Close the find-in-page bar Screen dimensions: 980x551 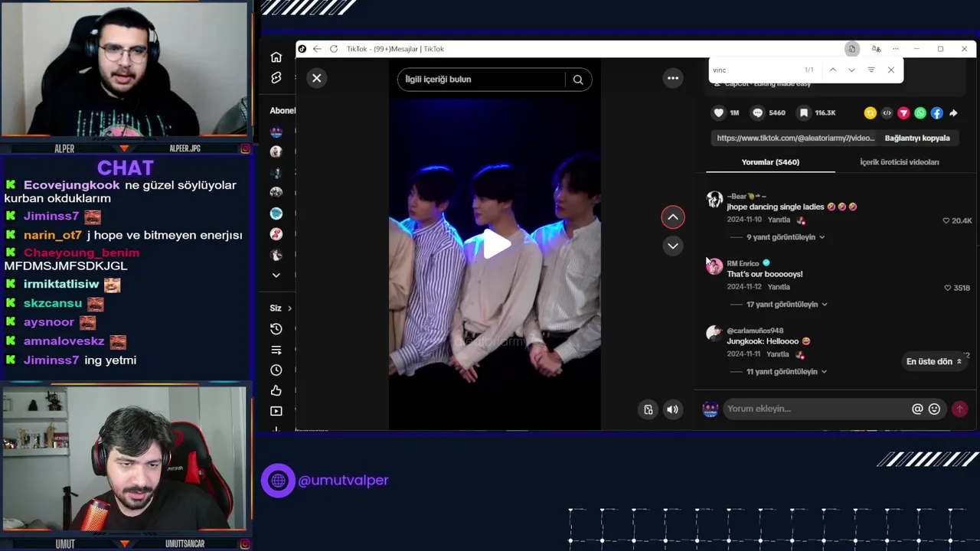(x=891, y=70)
